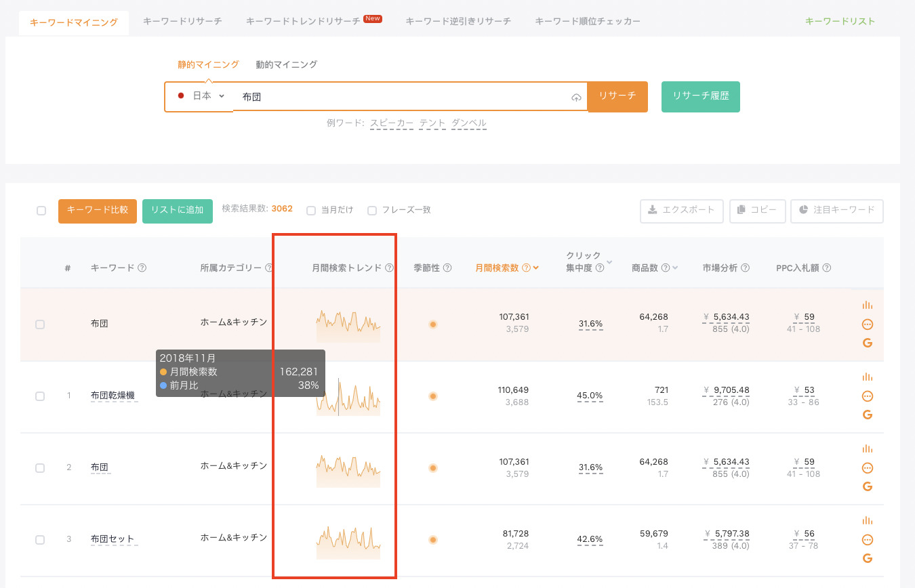The image size is (915, 588).
Task: Enable the 当月だけ checkbox
Action: click(311, 211)
